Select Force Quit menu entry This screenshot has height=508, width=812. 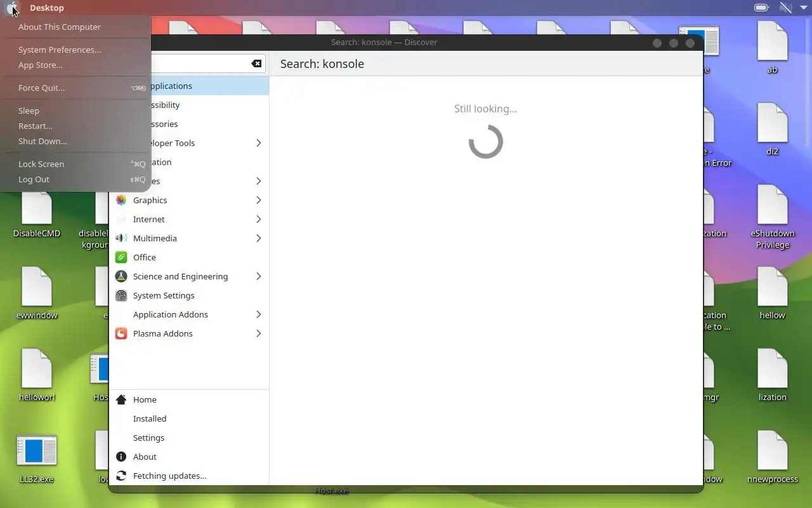75,88
